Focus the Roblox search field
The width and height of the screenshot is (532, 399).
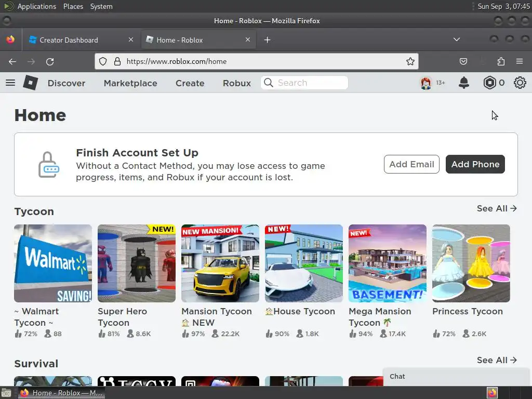coord(304,83)
